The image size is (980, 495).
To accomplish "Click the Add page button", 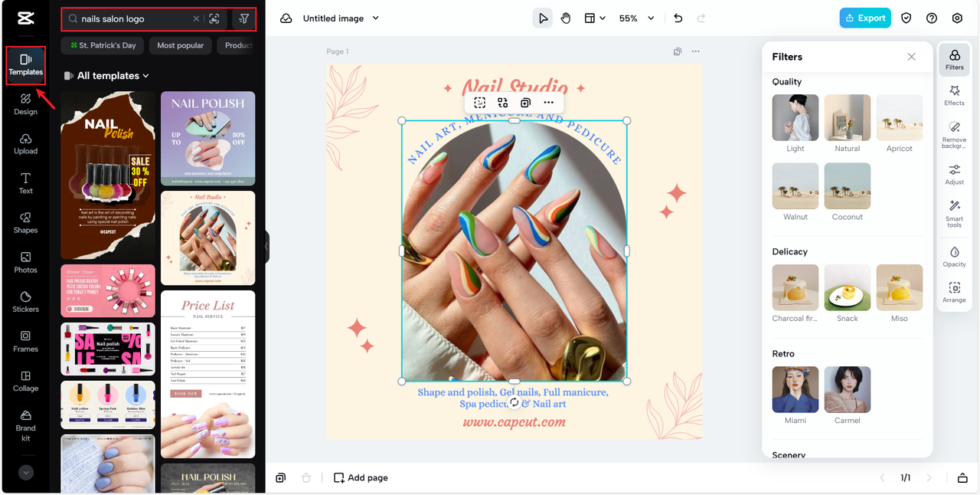I will click(x=361, y=477).
